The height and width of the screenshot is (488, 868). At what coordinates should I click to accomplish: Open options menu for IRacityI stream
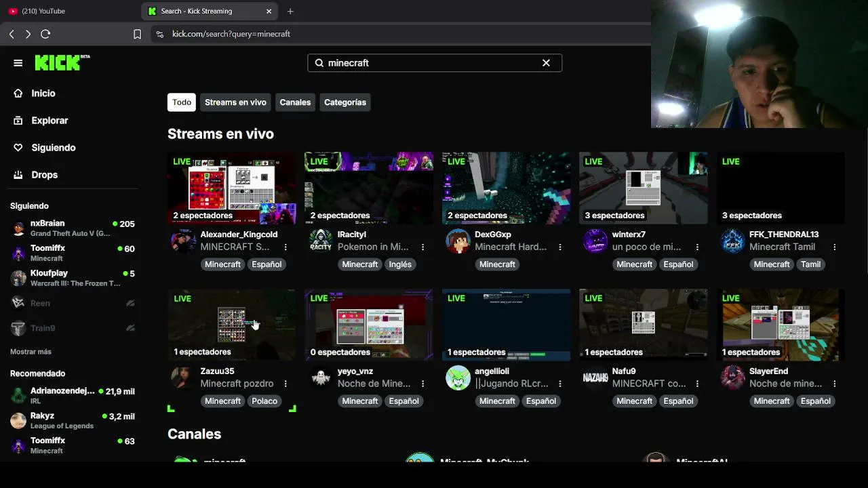[422, 247]
